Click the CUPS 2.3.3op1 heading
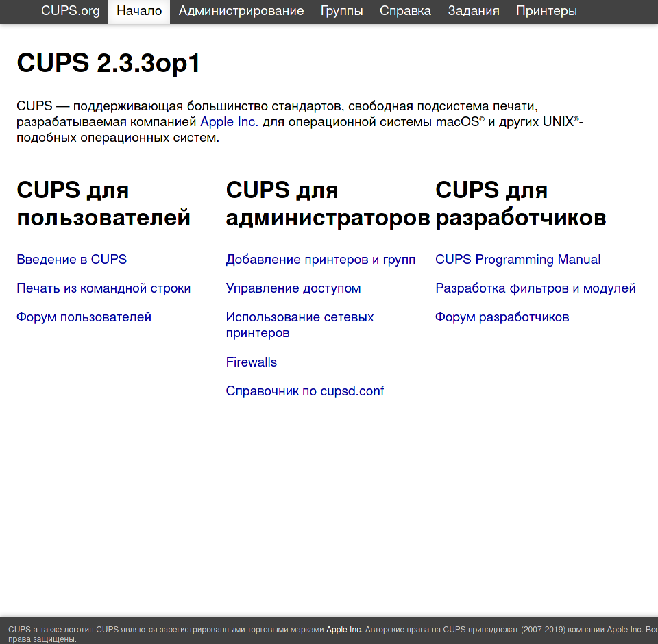Viewport: 658px width, 644px height. click(x=108, y=63)
